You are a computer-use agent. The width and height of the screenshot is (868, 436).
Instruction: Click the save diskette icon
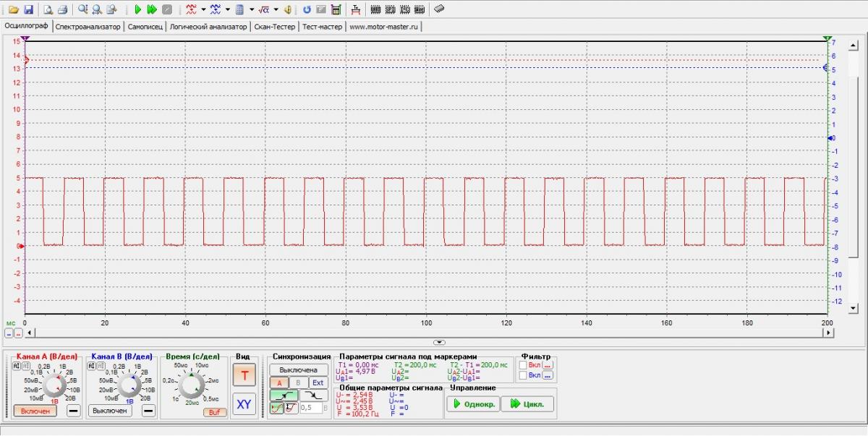coord(28,10)
